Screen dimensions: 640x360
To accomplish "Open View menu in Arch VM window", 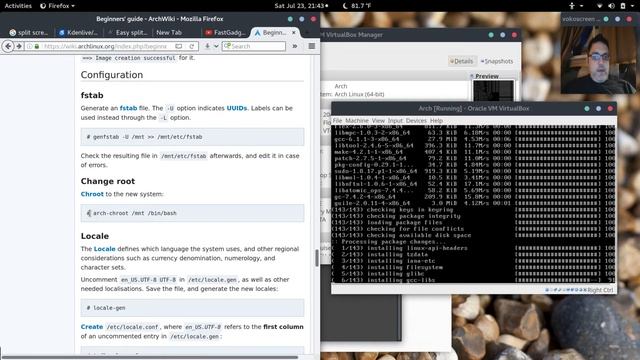I will coord(378,121).
